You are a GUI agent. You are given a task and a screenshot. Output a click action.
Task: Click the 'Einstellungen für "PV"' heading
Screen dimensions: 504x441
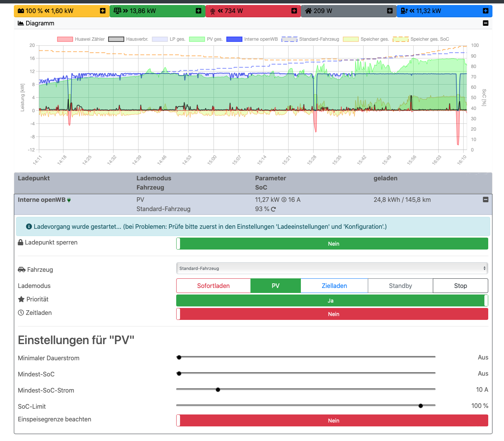pos(76,340)
